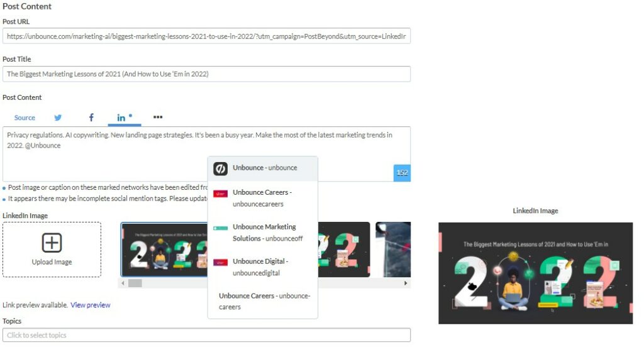The image size is (644, 350).
Task: Switch to the Facebook network tab
Action: pos(91,118)
